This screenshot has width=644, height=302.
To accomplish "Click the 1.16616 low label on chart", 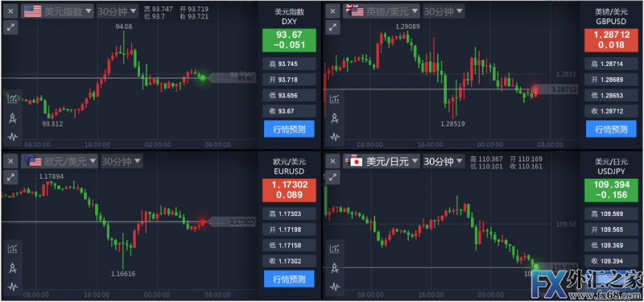I will [123, 273].
